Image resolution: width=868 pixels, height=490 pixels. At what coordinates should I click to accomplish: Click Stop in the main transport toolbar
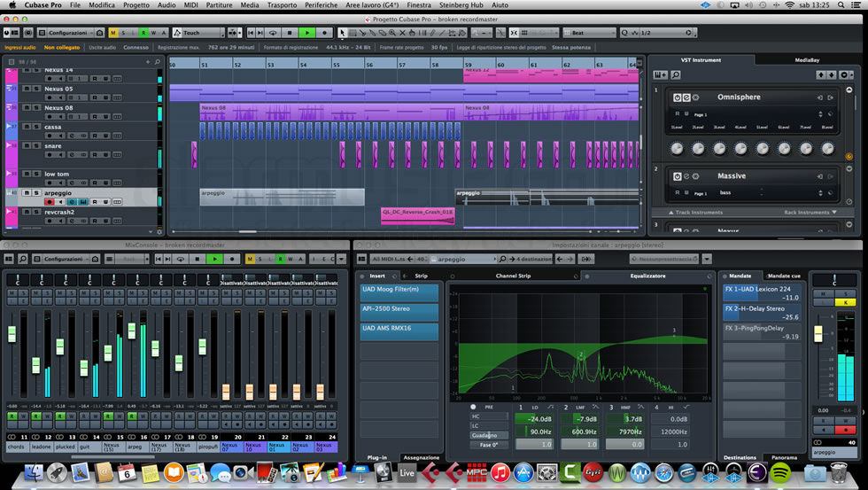[x=291, y=33]
